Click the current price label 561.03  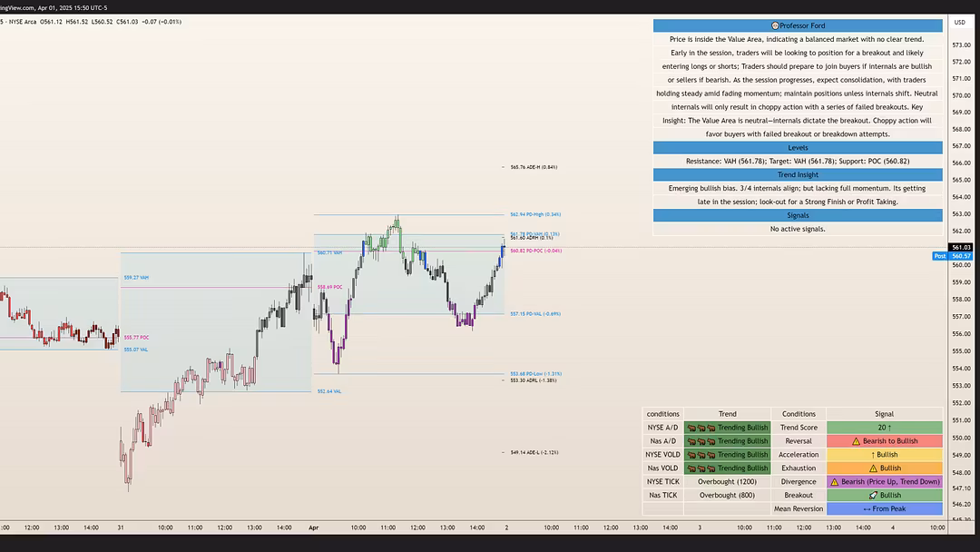(x=960, y=247)
